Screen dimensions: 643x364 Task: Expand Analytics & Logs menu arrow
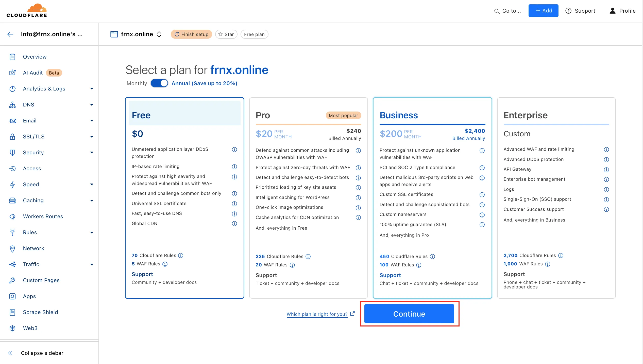pos(92,89)
